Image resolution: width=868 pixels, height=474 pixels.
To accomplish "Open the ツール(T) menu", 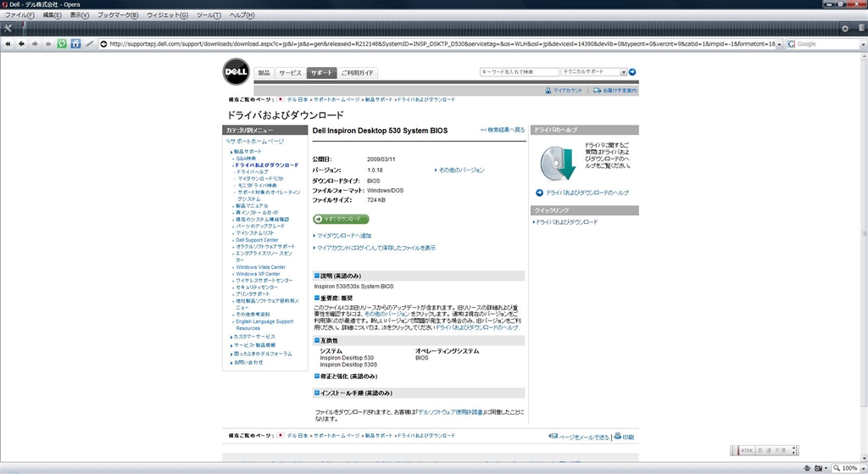I will coord(209,15).
